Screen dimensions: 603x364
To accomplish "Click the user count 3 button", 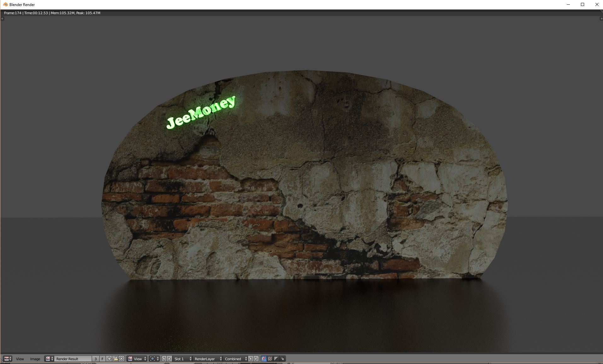I will (x=96, y=359).
